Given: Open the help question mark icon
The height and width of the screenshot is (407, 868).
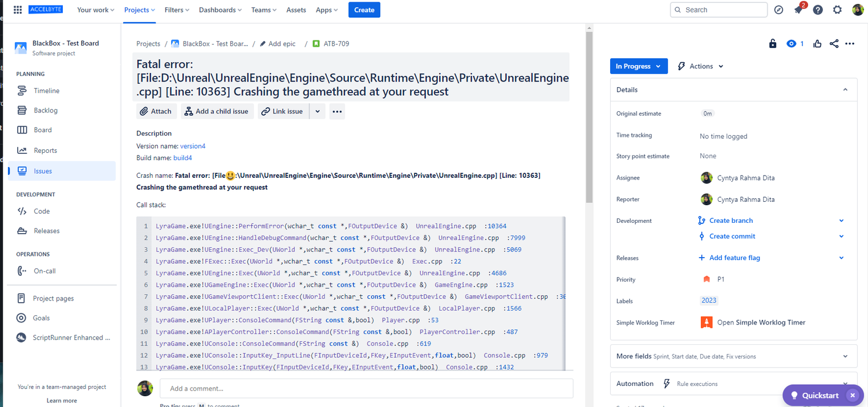Looking at the screenshot, I should click(x=818, y=10).
